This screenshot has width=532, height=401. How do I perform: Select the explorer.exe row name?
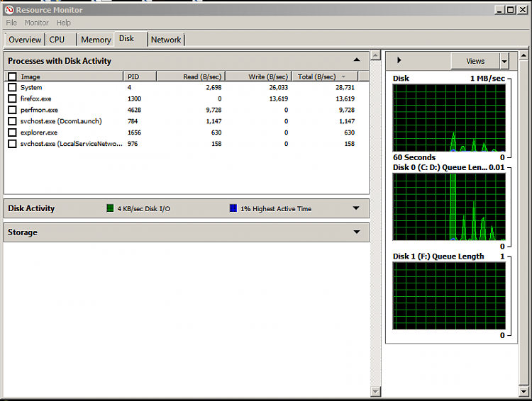[39, 132]
